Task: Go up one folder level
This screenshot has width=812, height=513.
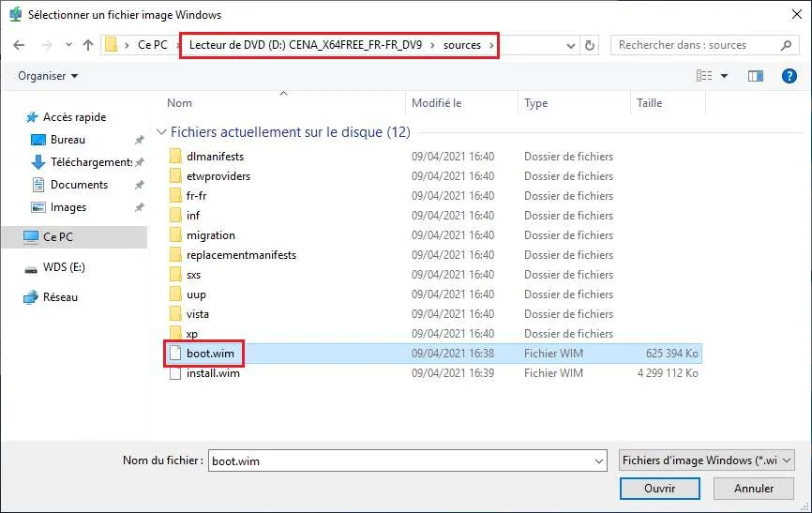Action: 88,45
